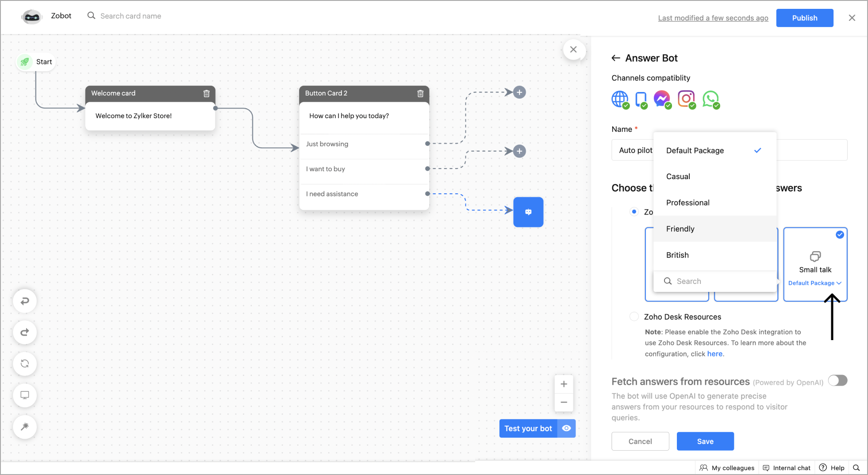This screenshot has height=475, width=868.
Task: Select the Small talk card
Action: (x=815, y=264)
